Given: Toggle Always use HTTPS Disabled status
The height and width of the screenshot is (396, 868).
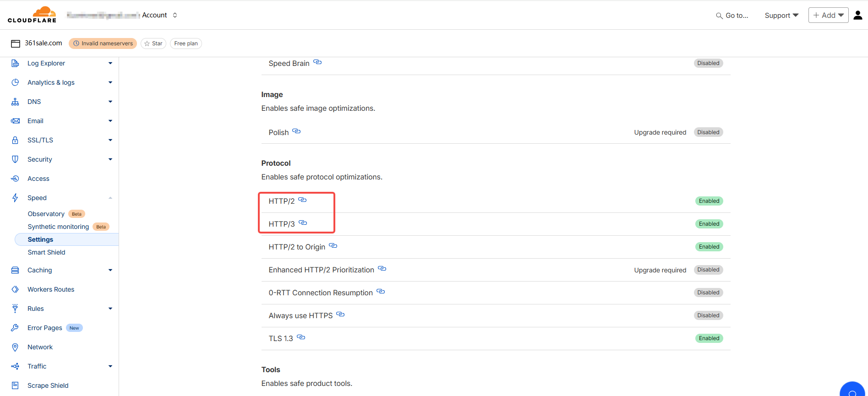Looking at the screenshot, I should (709, 315).
